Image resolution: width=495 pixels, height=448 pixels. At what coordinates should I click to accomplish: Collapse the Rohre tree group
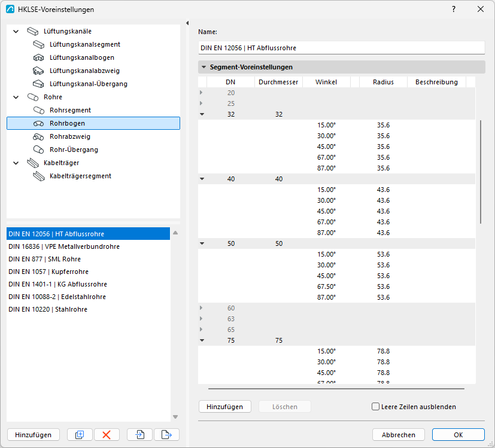16,97
